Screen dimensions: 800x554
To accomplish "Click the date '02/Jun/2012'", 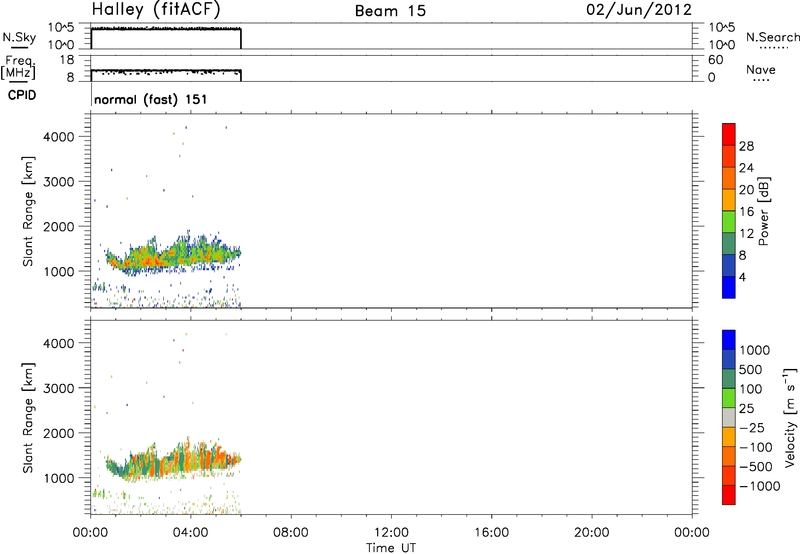I will (639, 10).
